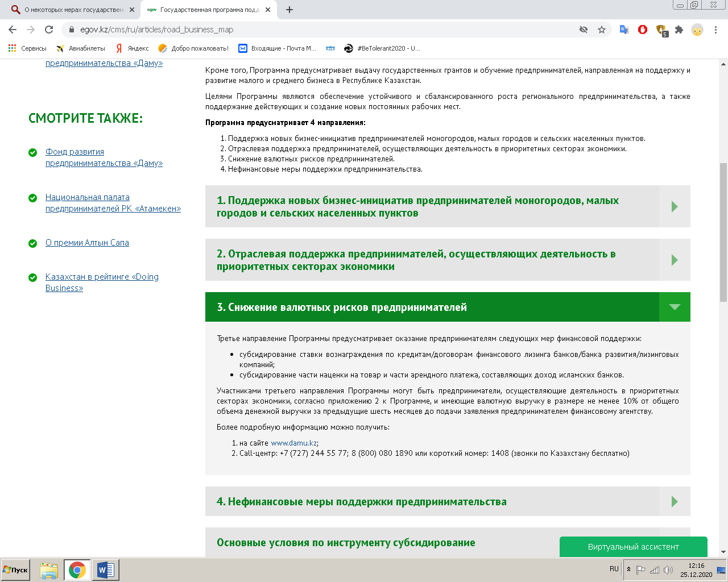Bookmark this page with the star icon

point(602,30)
